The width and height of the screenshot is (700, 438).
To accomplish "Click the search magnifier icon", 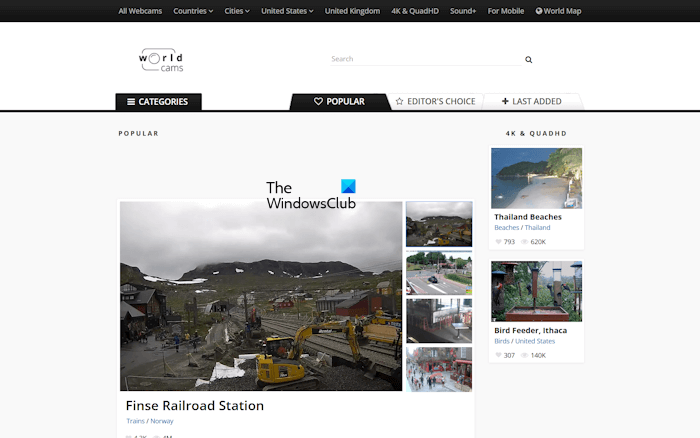I will tap(528, 59).
